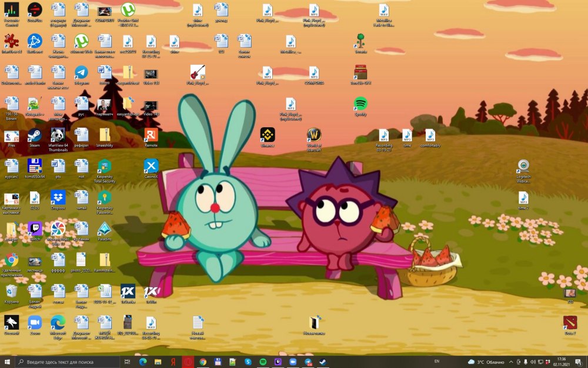This screenshot has height=368, width=588.
Task: Open the Rammstein zip archive
Action: pos(105,263)
